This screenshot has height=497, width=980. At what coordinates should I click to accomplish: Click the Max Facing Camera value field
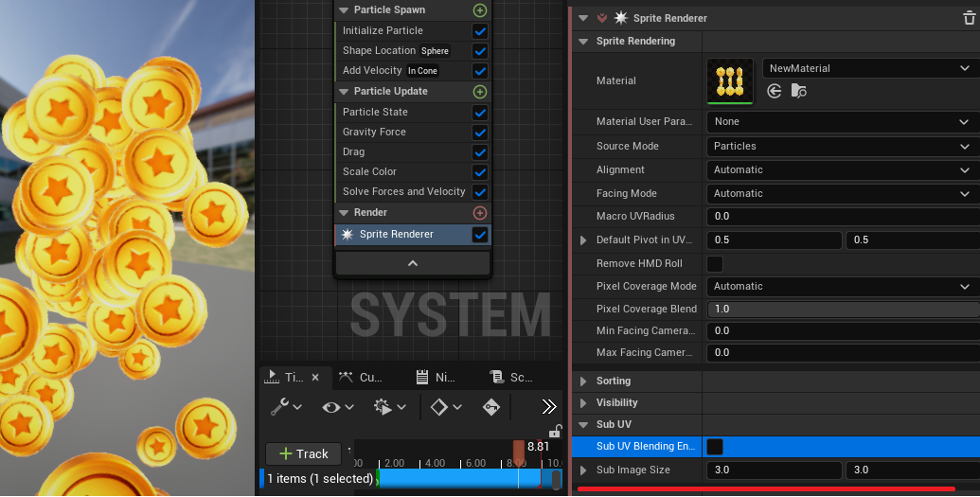pos(843,352)
